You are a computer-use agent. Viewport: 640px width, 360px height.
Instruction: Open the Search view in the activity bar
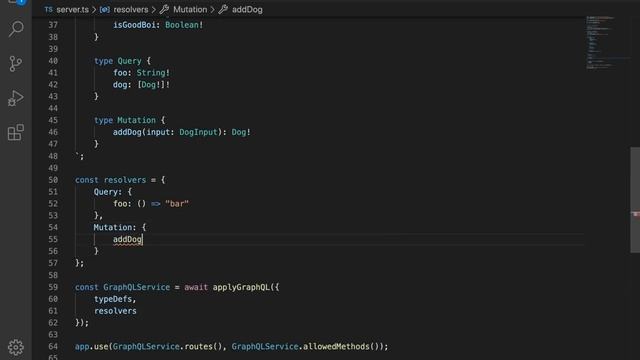coord(16,29)
